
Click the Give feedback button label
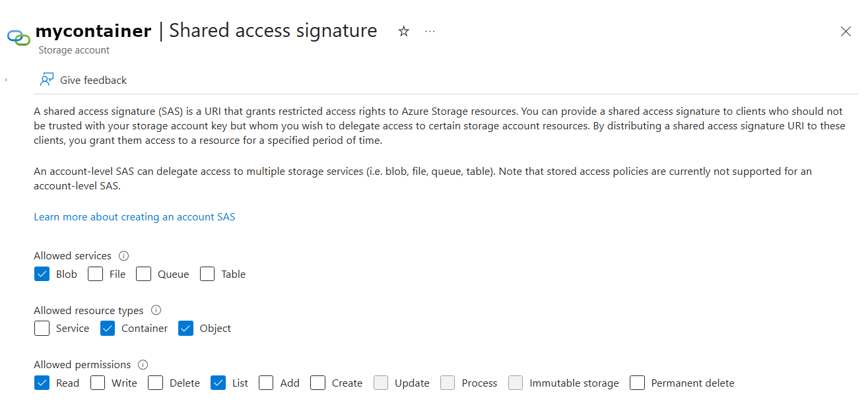click(93, 80)
